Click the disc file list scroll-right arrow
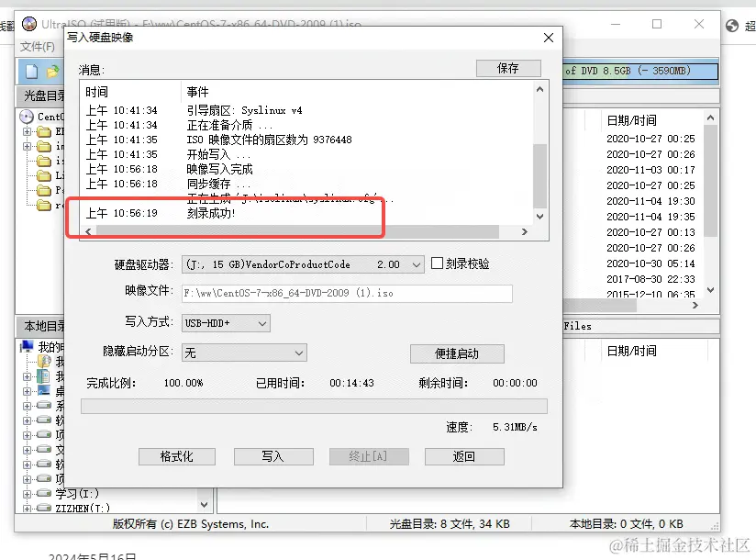756x560 pixels. coord(695,306)
